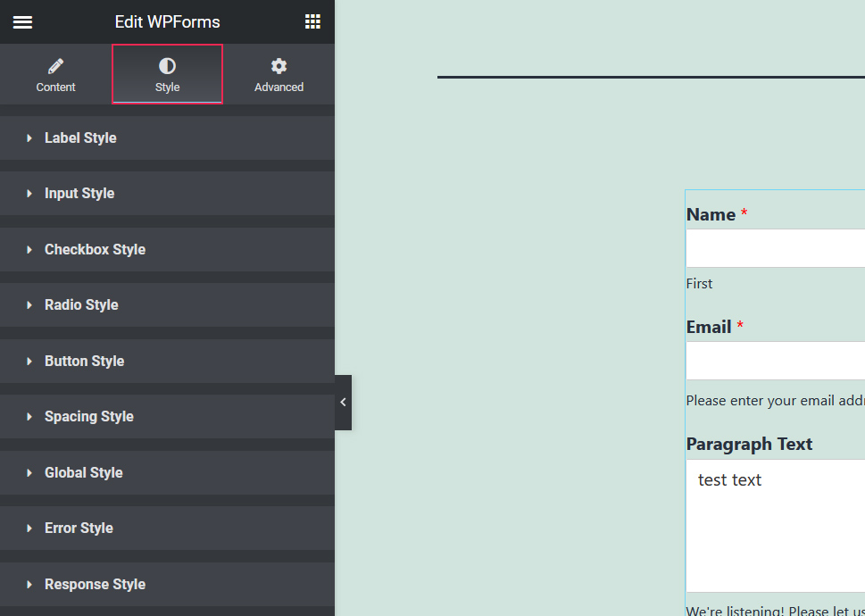Expand the Input Style section
The height and width of the screenshot is (616, 865).
(79, 193)
